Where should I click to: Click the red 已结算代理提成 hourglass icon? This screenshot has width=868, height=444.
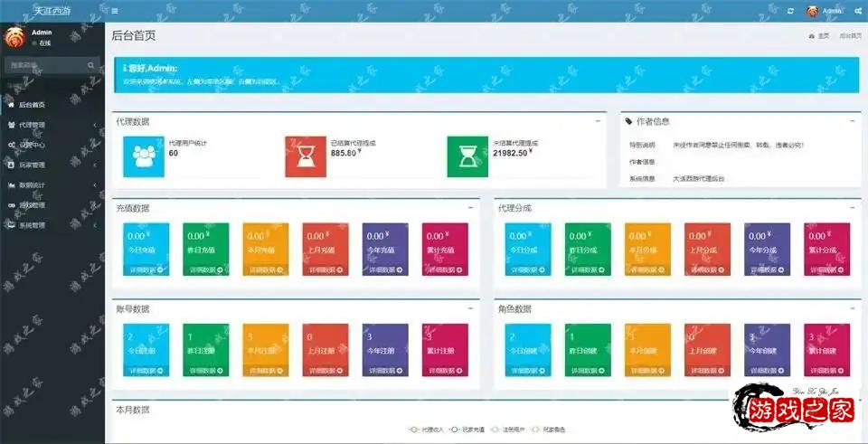(x=306, y=156)
